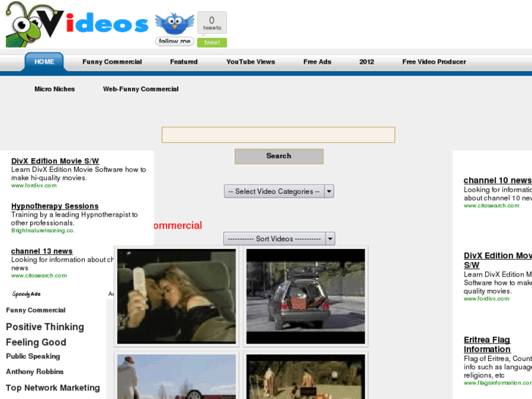This screenshot has height=399, width=532.
Task: Open Eritrea Flag Information ad link
Action: tap(487, 344)
